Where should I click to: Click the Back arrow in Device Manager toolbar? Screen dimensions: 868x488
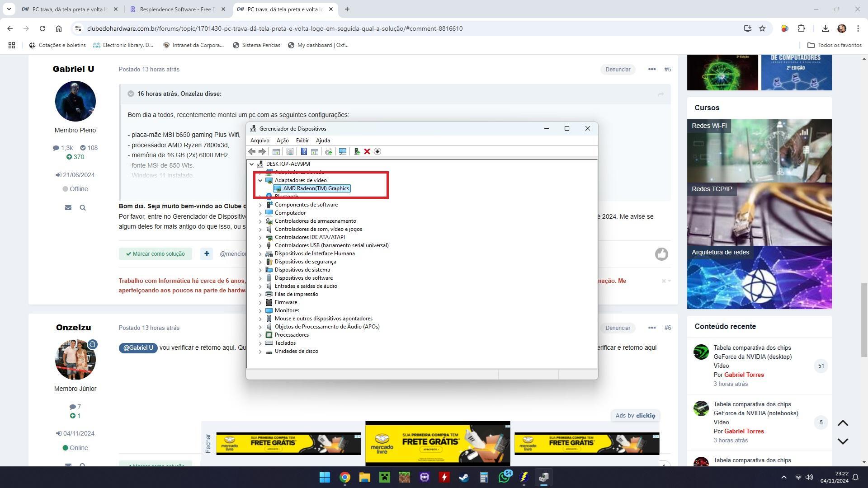(x=252, y=151)
